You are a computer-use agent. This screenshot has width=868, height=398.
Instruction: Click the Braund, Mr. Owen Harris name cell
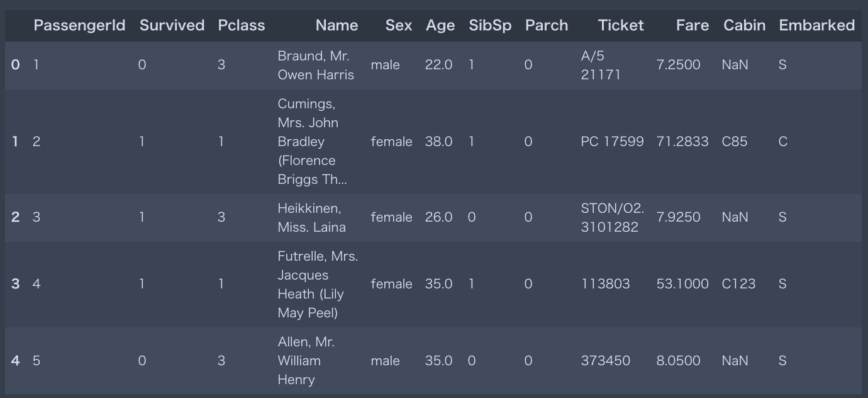point(316,65)
